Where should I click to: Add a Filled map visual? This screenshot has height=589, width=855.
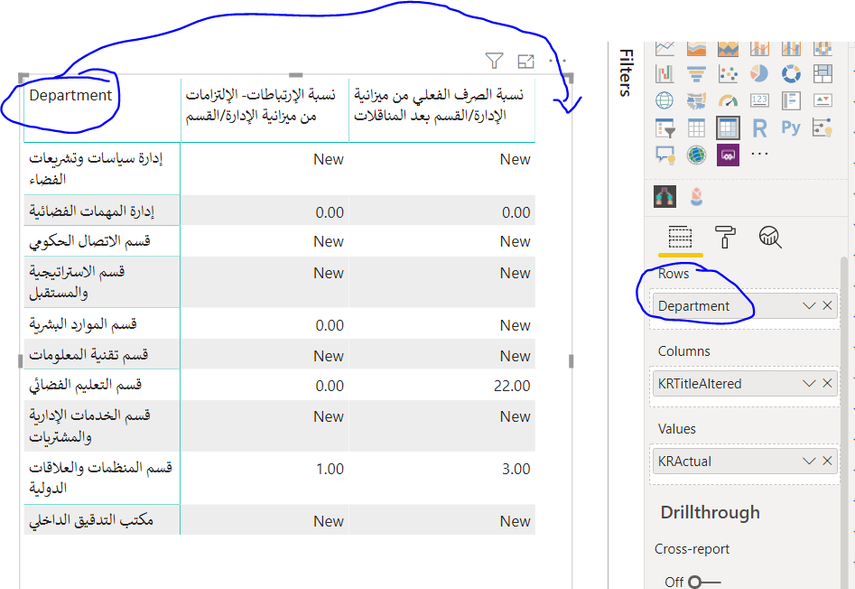[696, 101]
